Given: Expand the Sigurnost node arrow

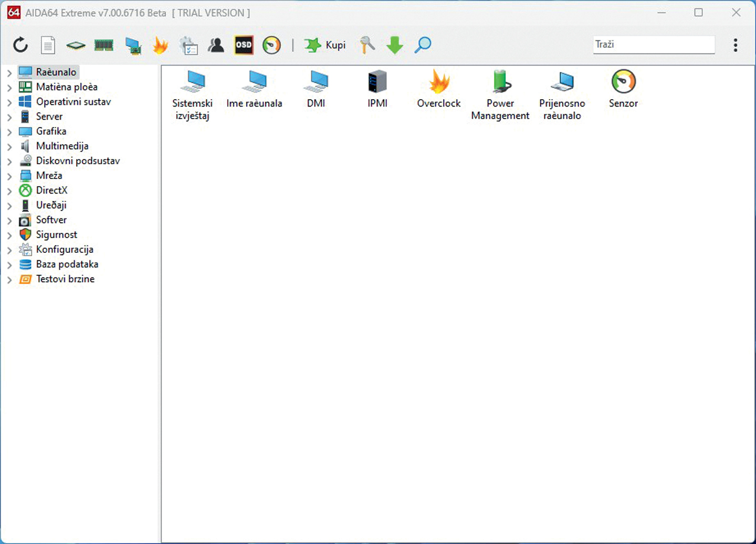Looking at the screenshot, I should pyautogui.click(x=9, y=236).
